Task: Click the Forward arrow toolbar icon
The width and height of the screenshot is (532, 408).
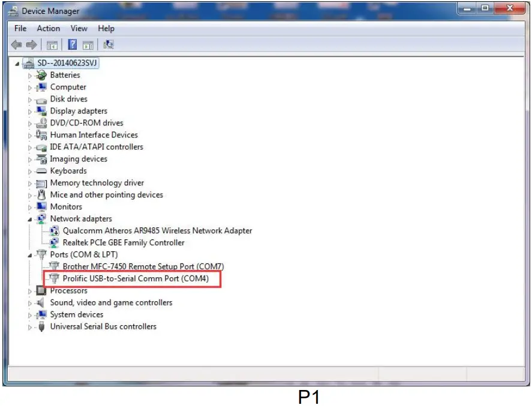Action: [32, 44]
